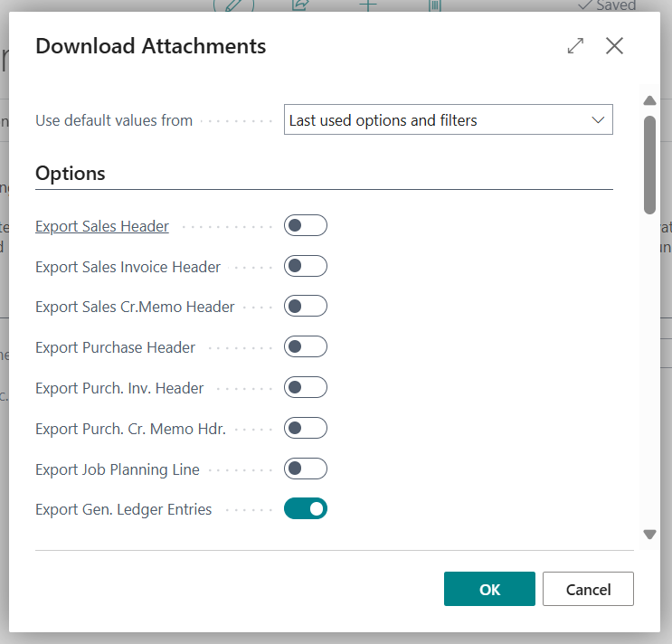Screen dimensions: 672x644
Task: Click the scrollbar down arrow
Action: [649, 535]
